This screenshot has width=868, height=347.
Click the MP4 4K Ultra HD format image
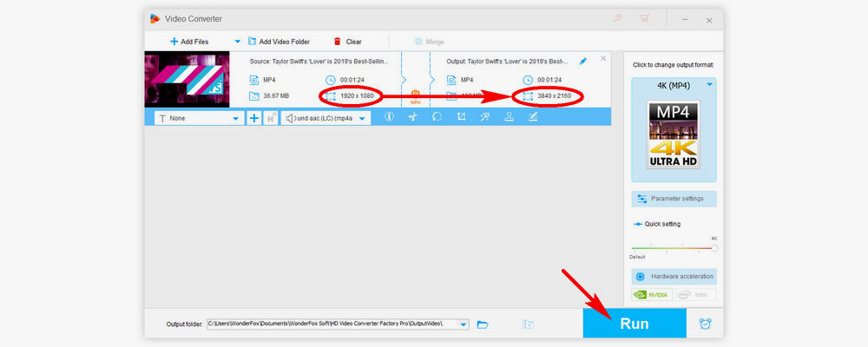point(674,134)
